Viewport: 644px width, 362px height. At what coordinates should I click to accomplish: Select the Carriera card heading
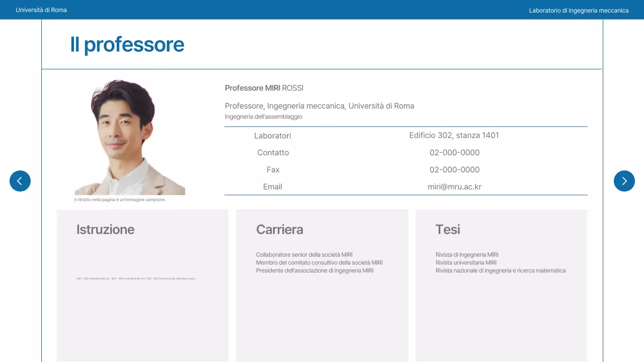tap(280, 230)
